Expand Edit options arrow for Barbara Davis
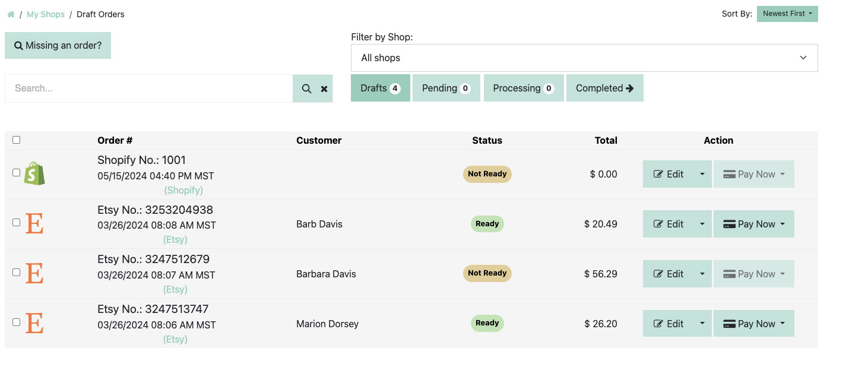 pos(702,274)
